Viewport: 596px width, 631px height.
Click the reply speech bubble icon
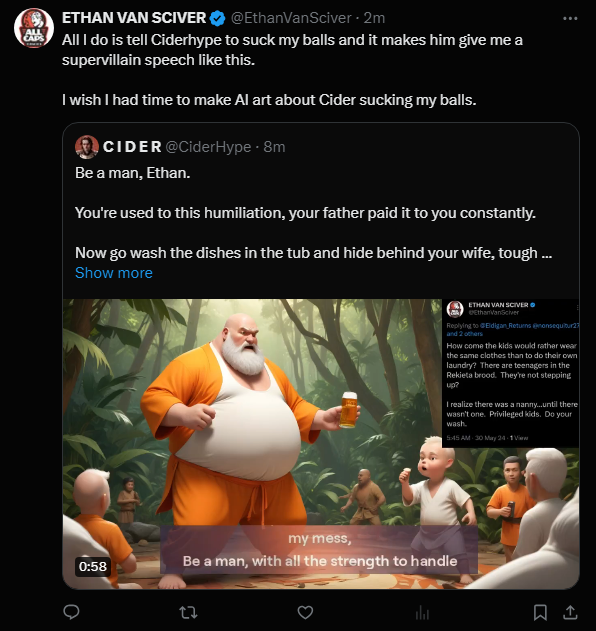tap(72, 612)
